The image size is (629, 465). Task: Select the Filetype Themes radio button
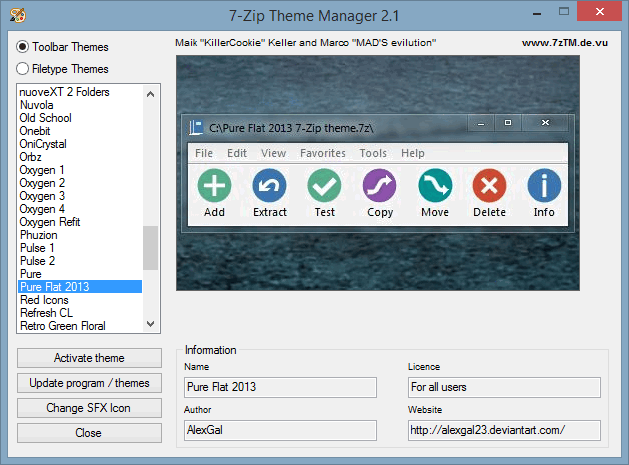[x=22, y=69]
